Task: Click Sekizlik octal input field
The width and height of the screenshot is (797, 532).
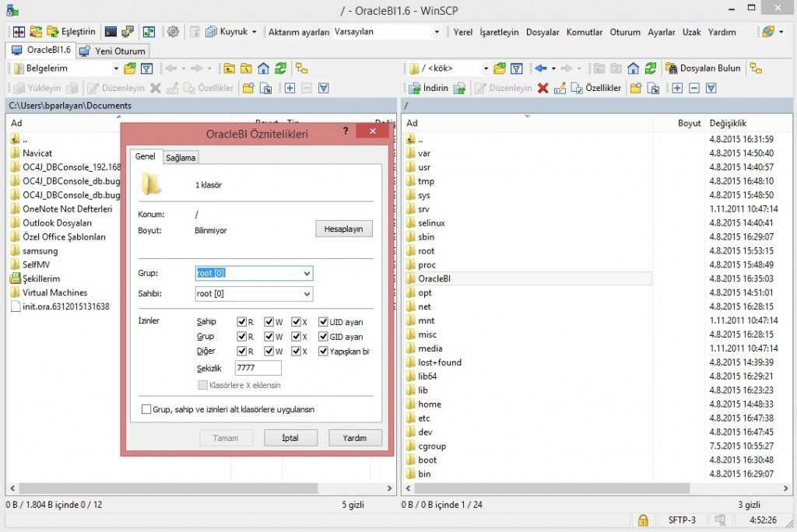Action: click(258, 367)
